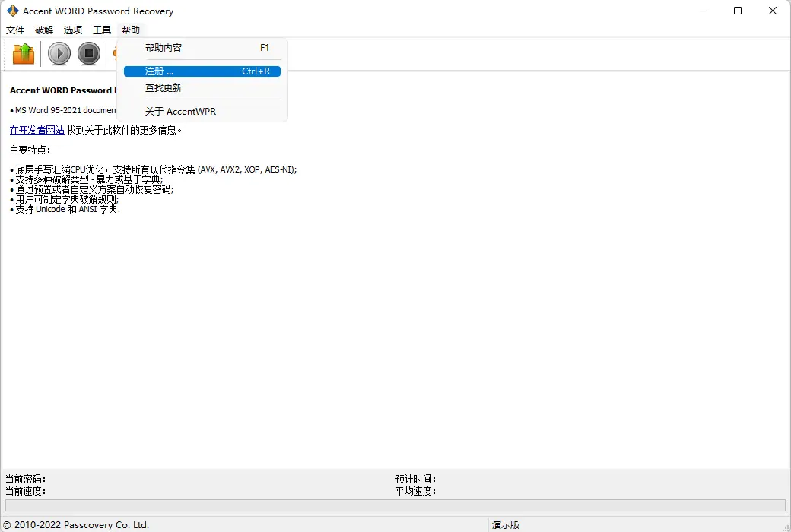
Task: Close the 帮助 menu in the menu bar
Action: (131, 30)
